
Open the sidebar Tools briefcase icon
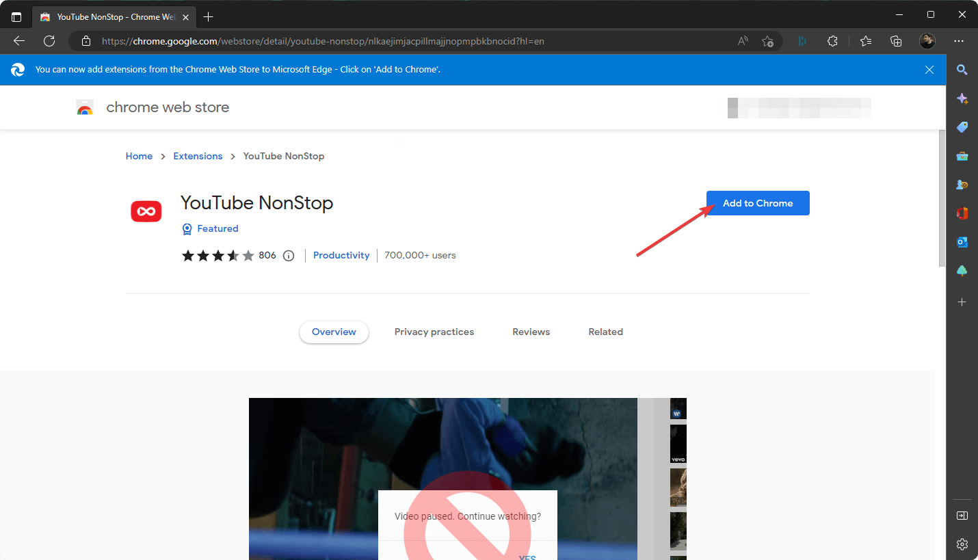pos(962,156)
